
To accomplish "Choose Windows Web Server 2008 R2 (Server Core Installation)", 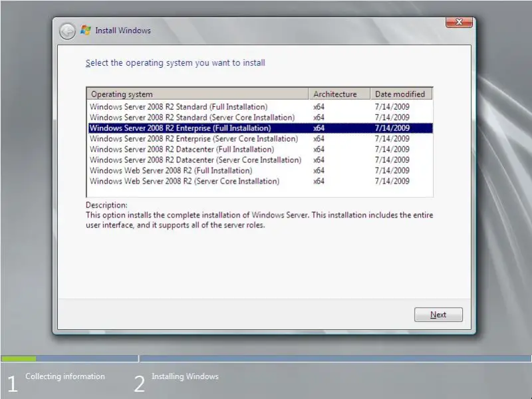I will click(184, 181).
